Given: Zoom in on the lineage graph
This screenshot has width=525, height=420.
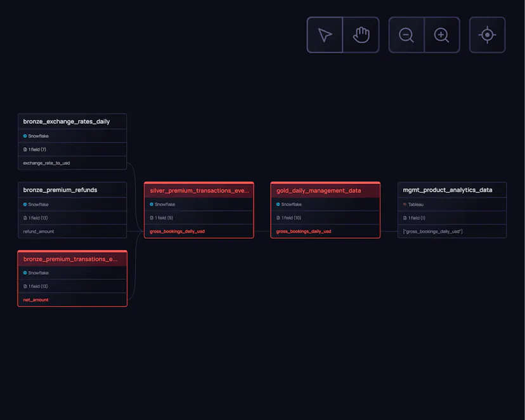Looking at the screenshot, I should (x=442, y=35).
